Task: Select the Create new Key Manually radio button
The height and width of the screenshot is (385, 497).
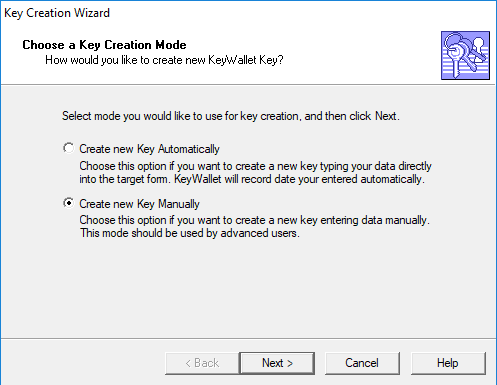Action: pyautogui.click(x=69, y=203)
